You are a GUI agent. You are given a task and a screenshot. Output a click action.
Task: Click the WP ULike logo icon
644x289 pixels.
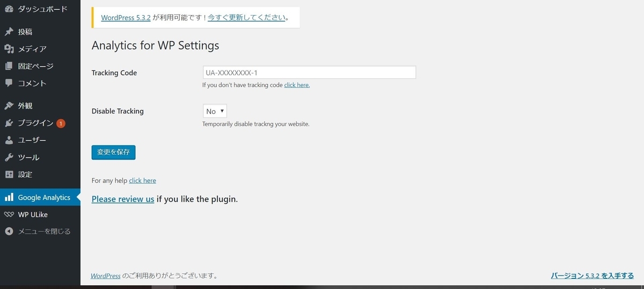pyautogui.click(x=9, y=214)
